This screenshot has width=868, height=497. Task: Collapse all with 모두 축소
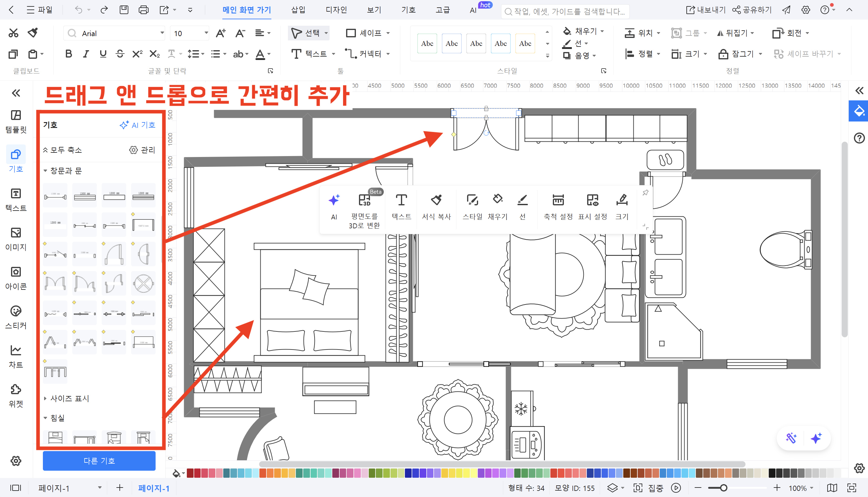63,150
